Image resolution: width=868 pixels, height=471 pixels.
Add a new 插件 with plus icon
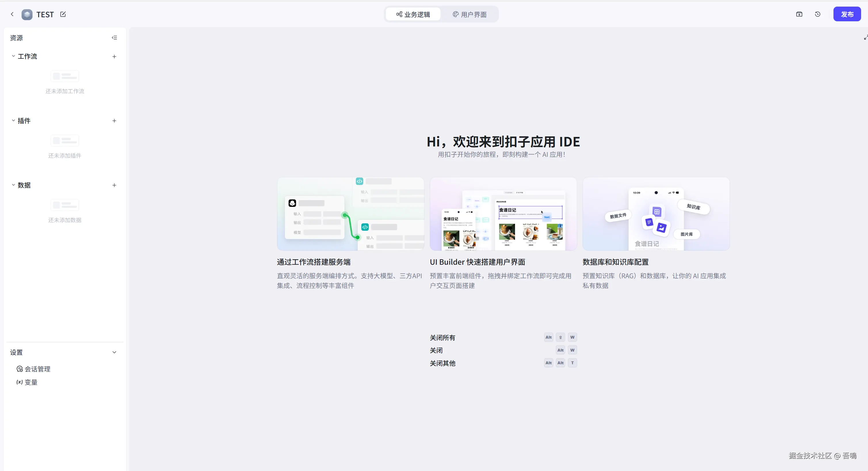coord(114,121)
